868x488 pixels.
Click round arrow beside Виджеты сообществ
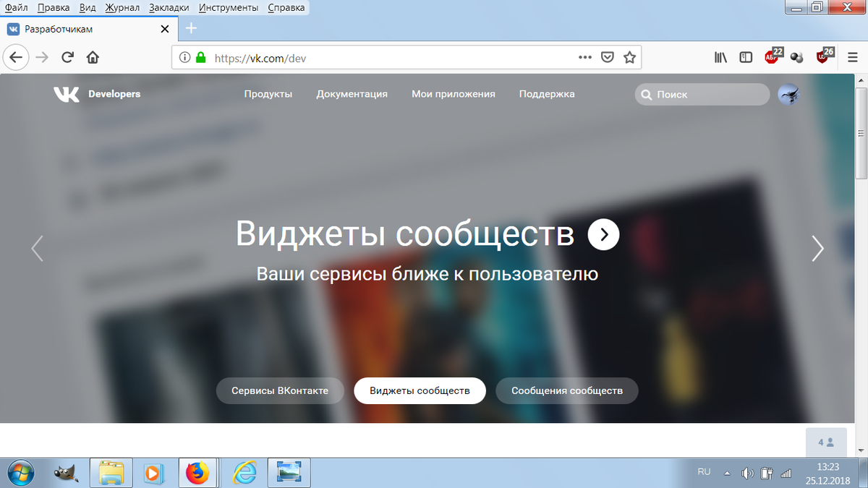[603, 234]
